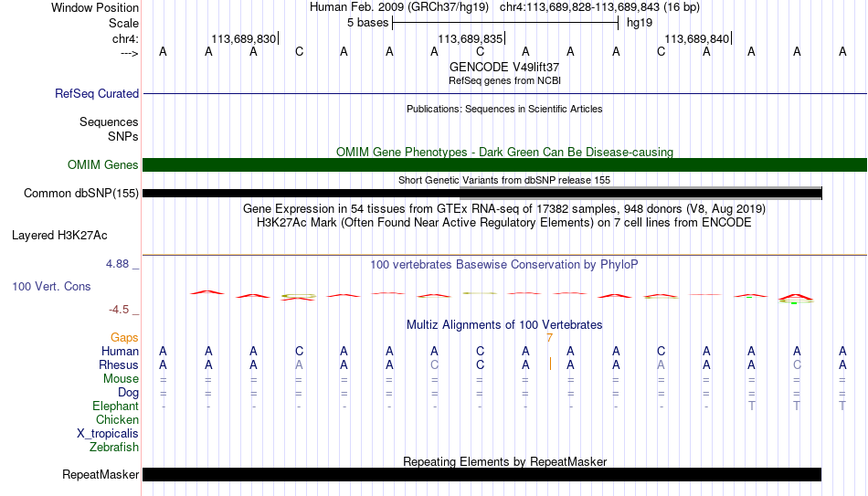Click the Common dbSNP(155) track label

(80, 194)
